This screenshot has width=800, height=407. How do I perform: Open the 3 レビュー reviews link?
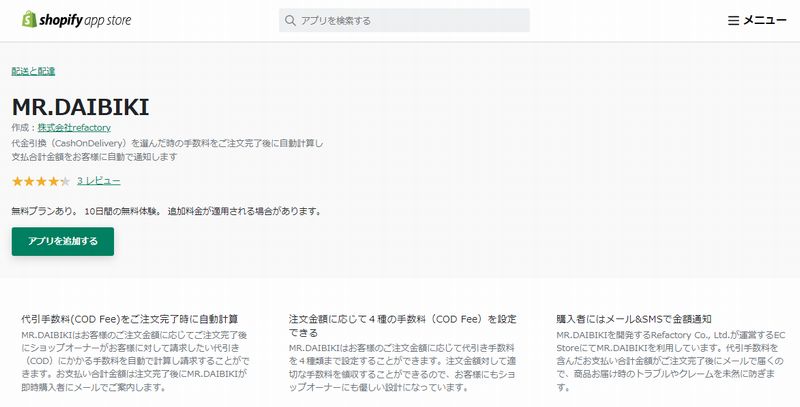point(99,181)
